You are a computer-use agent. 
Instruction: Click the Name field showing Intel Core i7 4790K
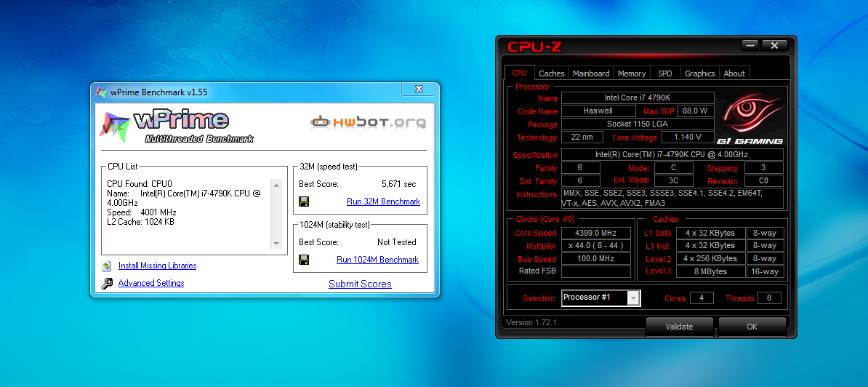point(638,97)
